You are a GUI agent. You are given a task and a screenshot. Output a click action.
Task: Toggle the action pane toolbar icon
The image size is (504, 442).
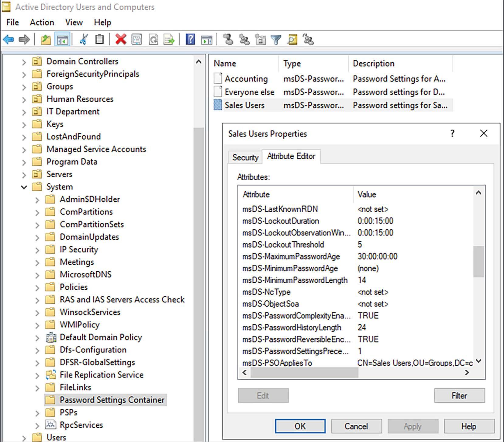tap(206, 40)
